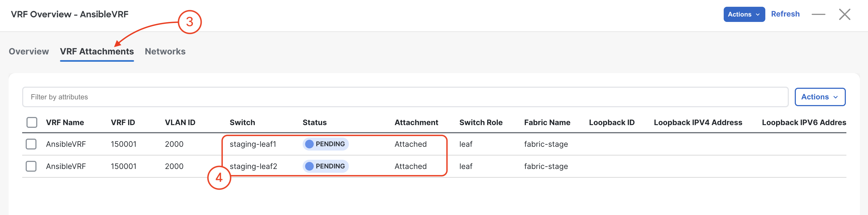Click the Refresh link
868x215 pixels.
click(x=785, y=14)
